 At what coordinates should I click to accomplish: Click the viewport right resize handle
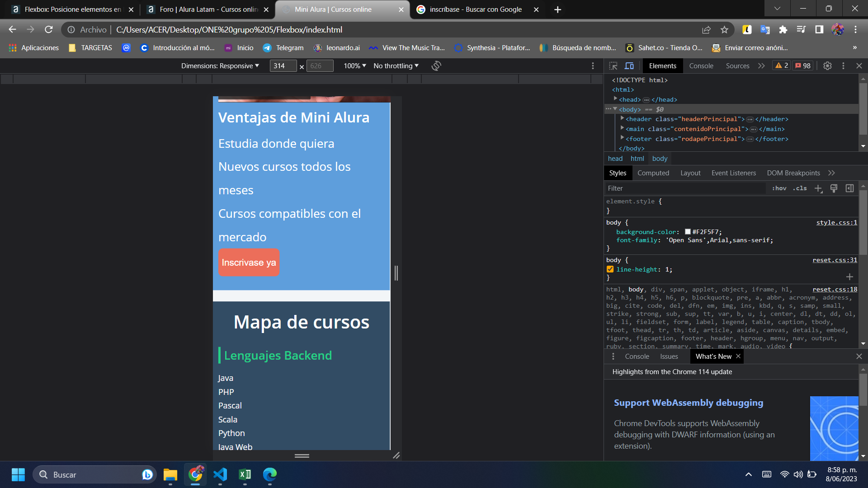(x=396, y=273)
